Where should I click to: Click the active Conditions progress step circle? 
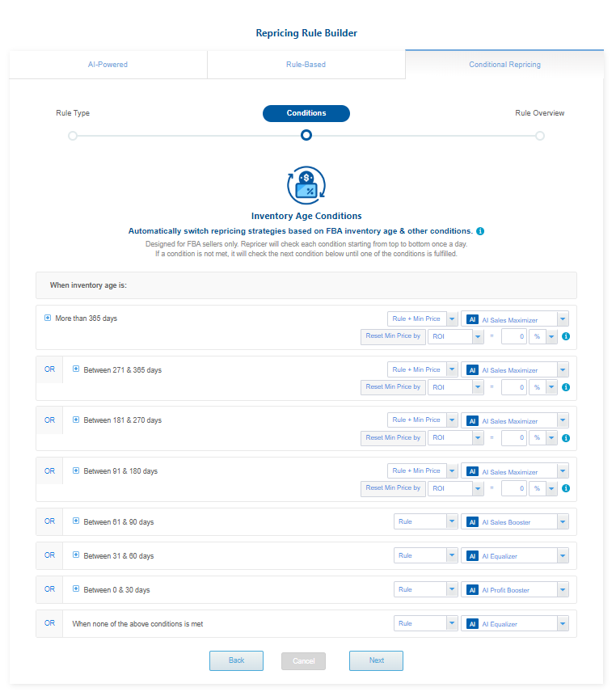(306, 135)
